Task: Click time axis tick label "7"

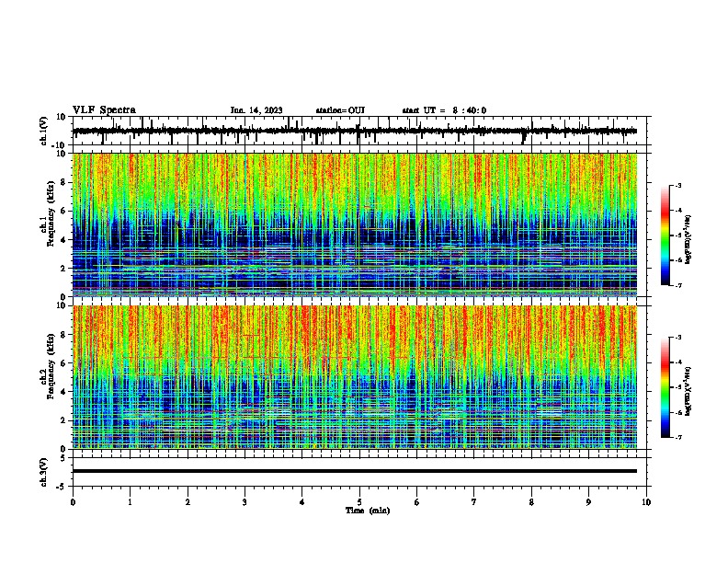Action: [474, 502]
